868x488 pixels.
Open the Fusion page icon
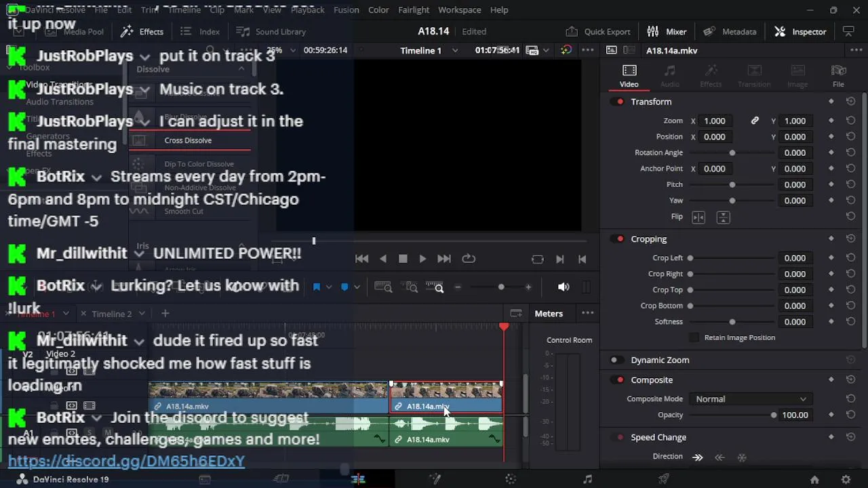[x=435, y=479]
